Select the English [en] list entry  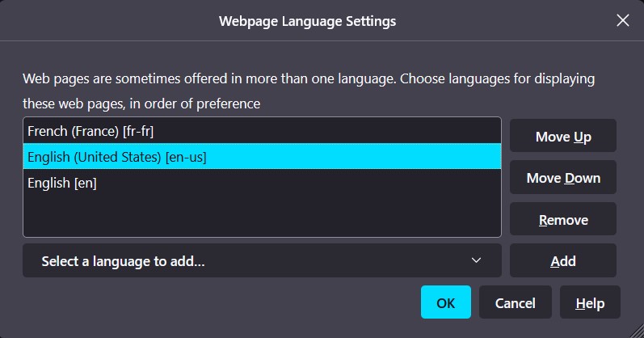(62, 183)
